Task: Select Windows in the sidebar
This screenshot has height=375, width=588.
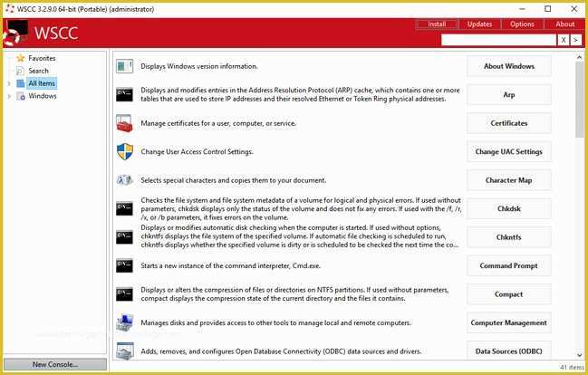Action: (x=43, y=96)
